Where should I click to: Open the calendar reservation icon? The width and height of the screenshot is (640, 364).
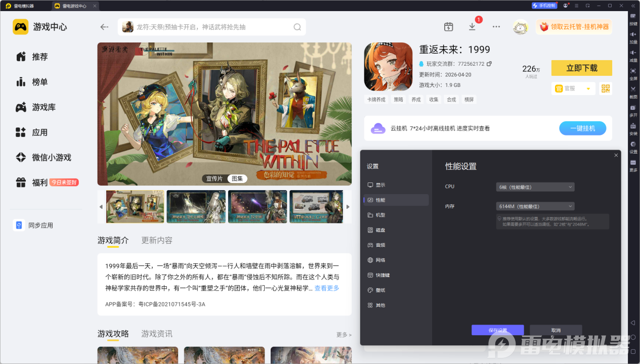click(x=448, y=27)
